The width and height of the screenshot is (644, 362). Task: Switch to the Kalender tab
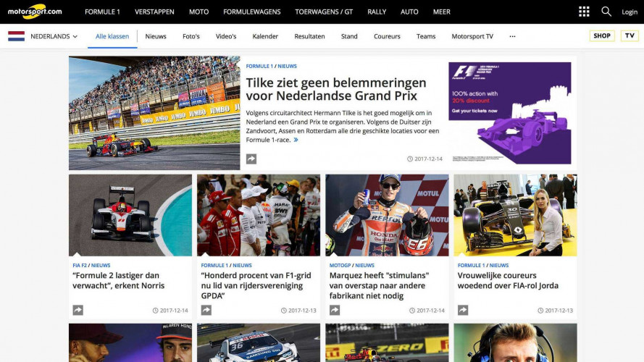pyautogui.click(x=265, y=36)
